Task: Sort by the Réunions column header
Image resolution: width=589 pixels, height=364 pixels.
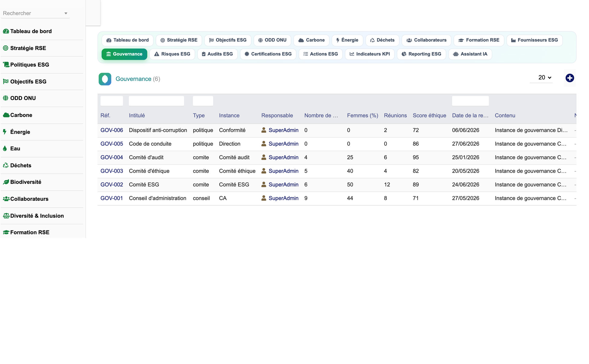Action: tap(395, 115)
